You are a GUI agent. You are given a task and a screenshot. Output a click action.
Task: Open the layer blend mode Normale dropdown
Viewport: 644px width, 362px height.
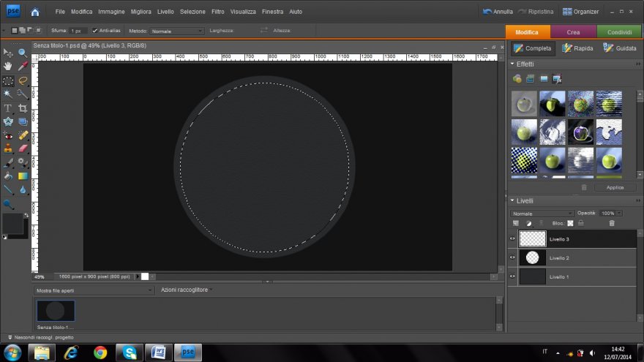pos(542,213)
